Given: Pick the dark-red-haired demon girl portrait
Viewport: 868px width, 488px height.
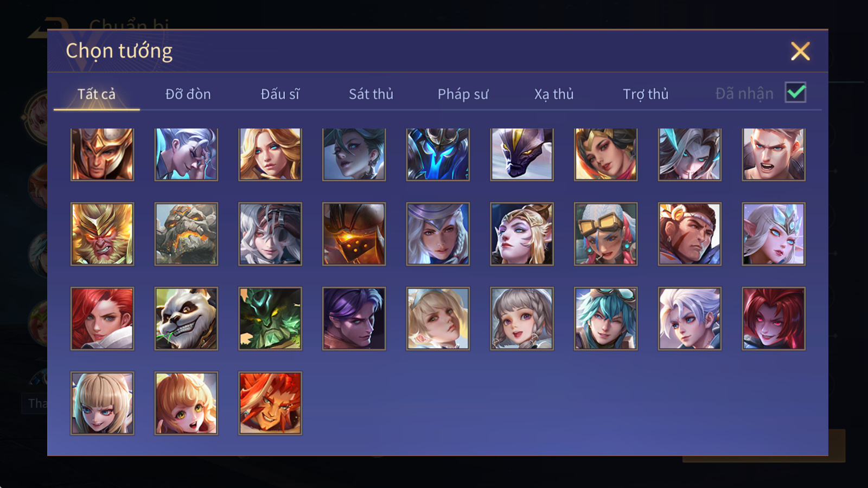Looking at the screenshot, I should pyautogui.click(x=774, y=318).
